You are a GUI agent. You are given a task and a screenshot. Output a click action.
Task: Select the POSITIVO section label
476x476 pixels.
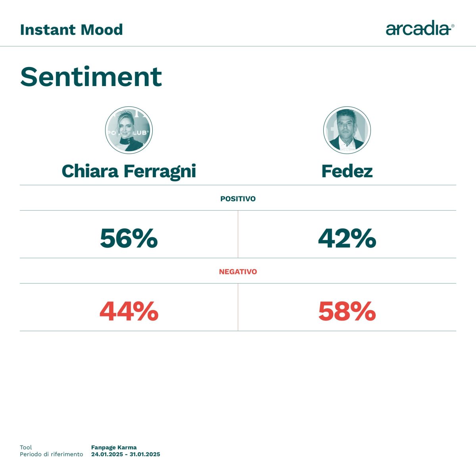point(238,199)
